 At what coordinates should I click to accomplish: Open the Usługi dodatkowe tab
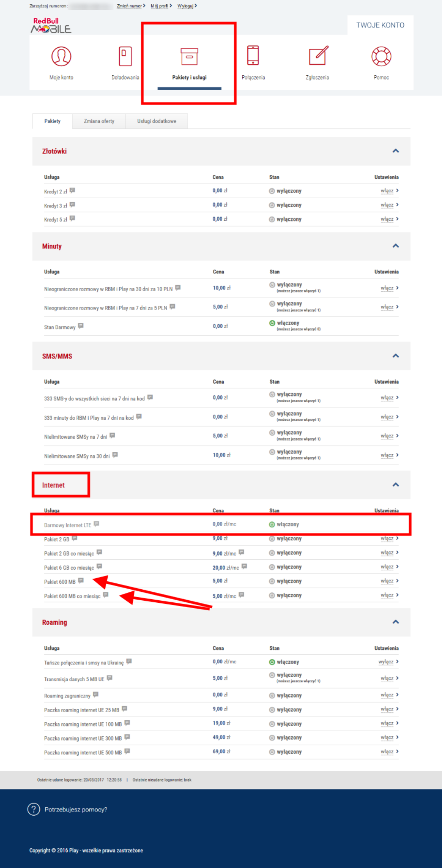point(156,121)
